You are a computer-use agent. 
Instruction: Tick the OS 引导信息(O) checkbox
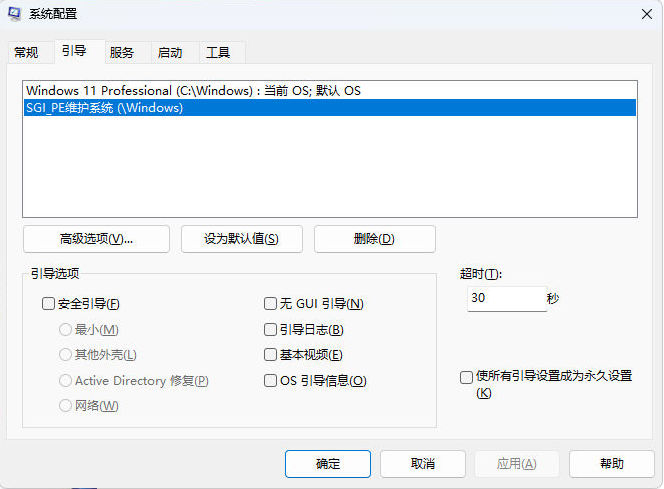[x=270, y=380]
